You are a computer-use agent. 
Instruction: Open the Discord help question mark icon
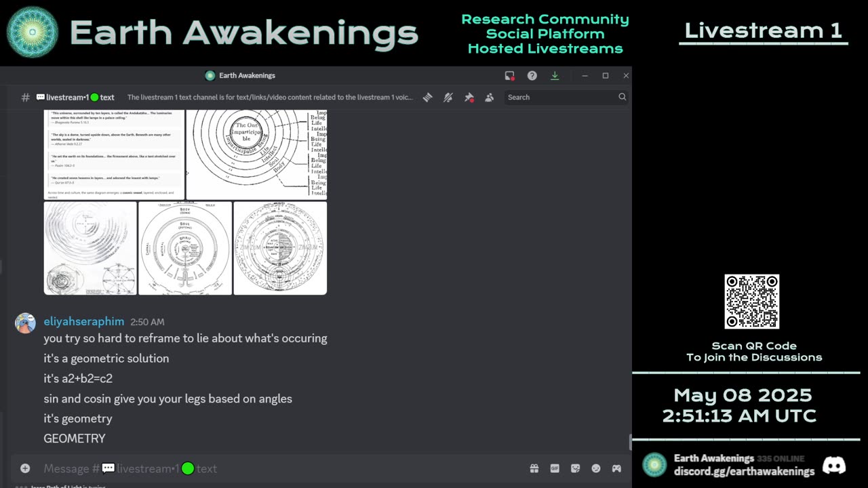532,75
